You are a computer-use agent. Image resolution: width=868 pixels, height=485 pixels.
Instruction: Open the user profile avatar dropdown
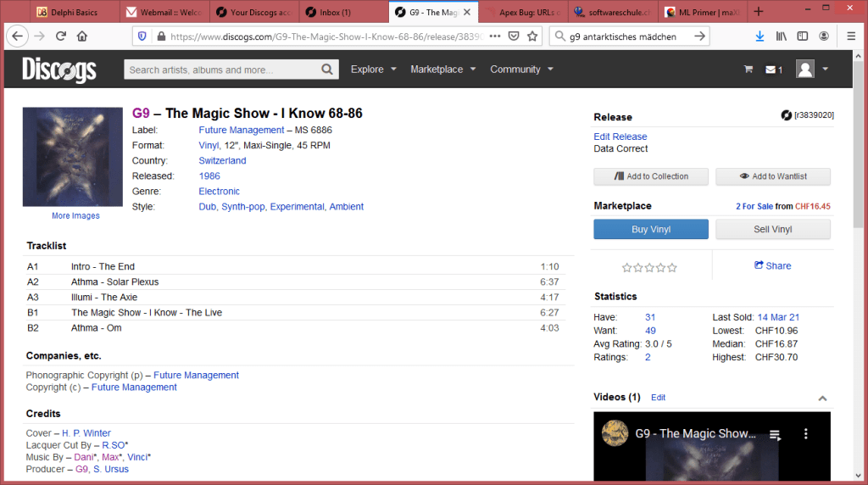click(812, 70)
